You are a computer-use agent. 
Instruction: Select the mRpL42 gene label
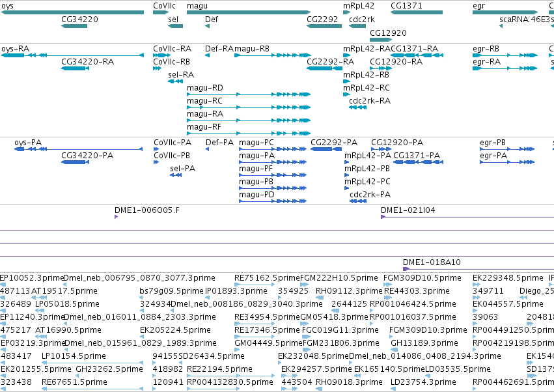point(359,6)
